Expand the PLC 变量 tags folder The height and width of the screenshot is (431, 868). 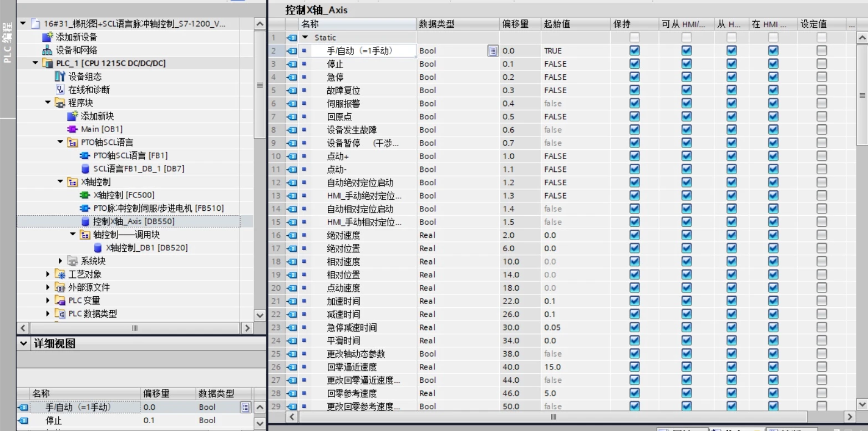click(x=48, y=301)
